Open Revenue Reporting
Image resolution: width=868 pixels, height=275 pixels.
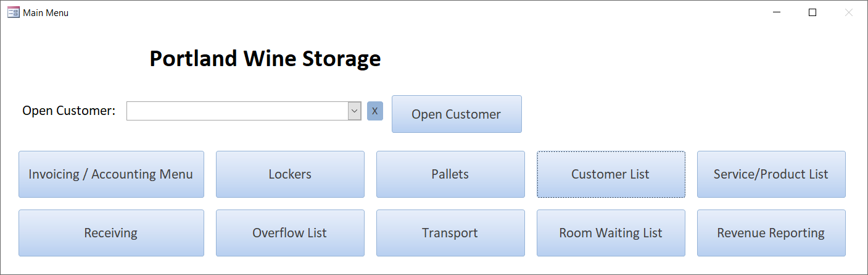[771, 233]
